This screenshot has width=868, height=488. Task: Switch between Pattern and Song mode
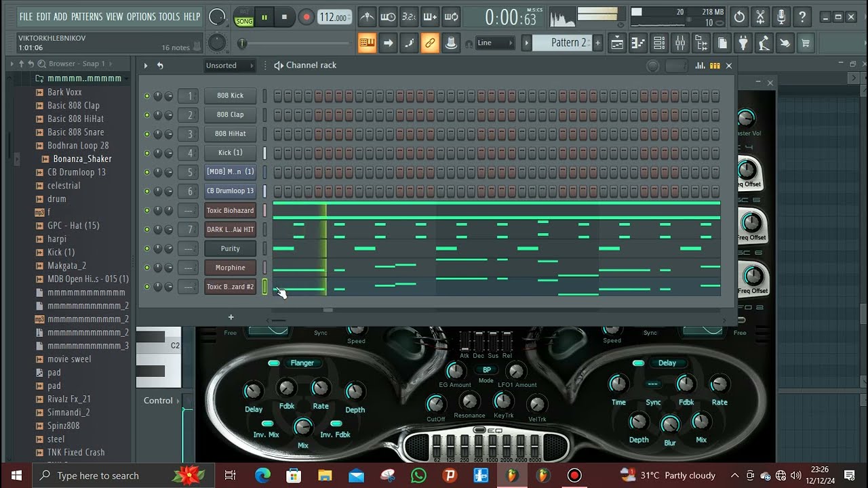coord(243,17)
